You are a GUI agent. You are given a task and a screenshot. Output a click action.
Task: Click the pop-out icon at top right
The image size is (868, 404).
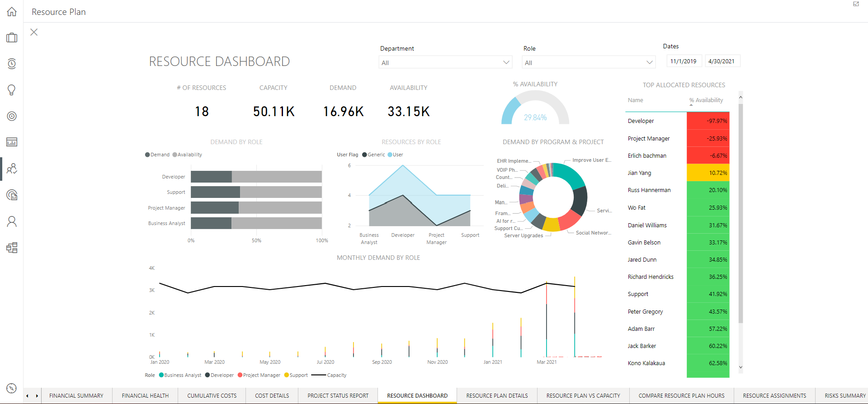coord(856,4)
